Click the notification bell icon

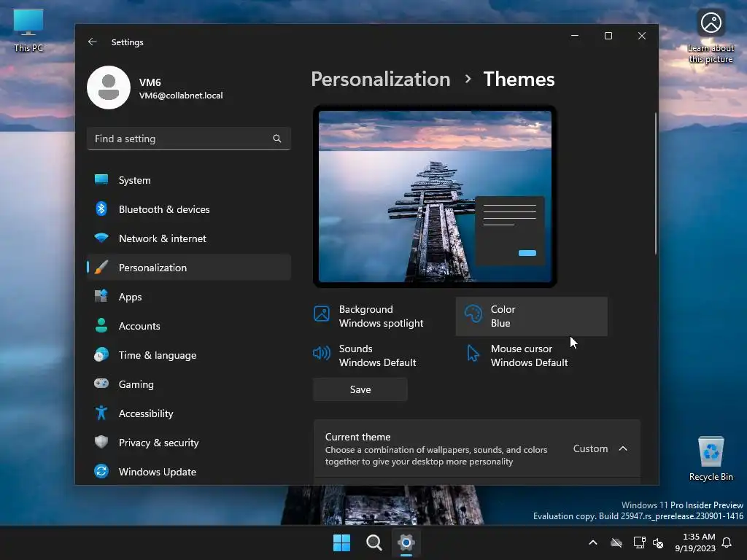click(727, 542)
